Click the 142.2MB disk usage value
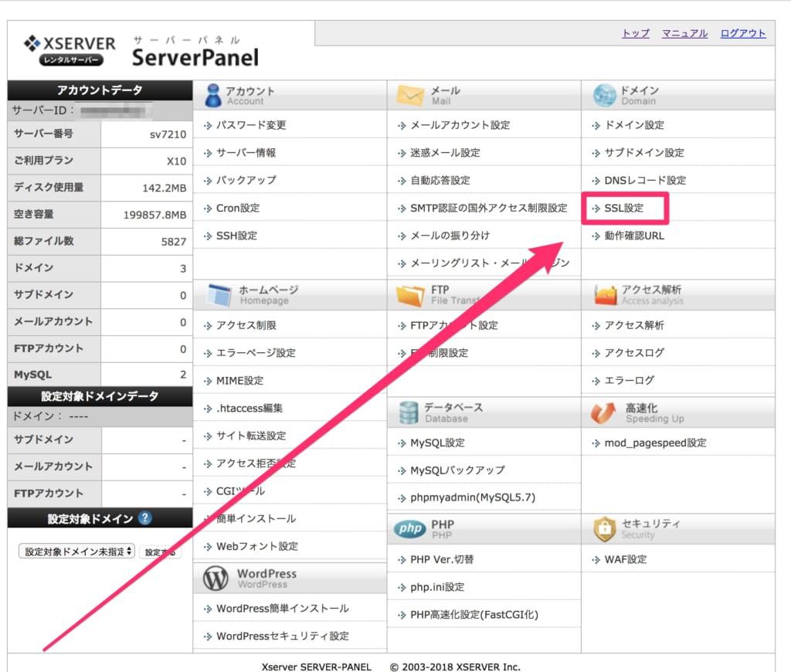Viewport: 791px width, 672px height. 165,188
